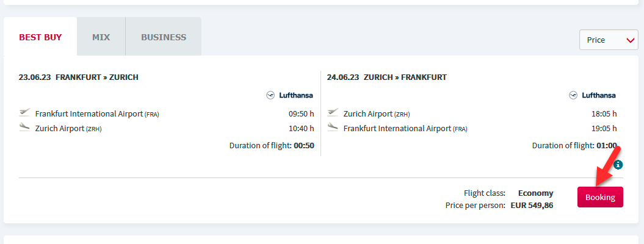644x244 pixels.
Task: Click the Economy flight class label
Action: point(535,193)
